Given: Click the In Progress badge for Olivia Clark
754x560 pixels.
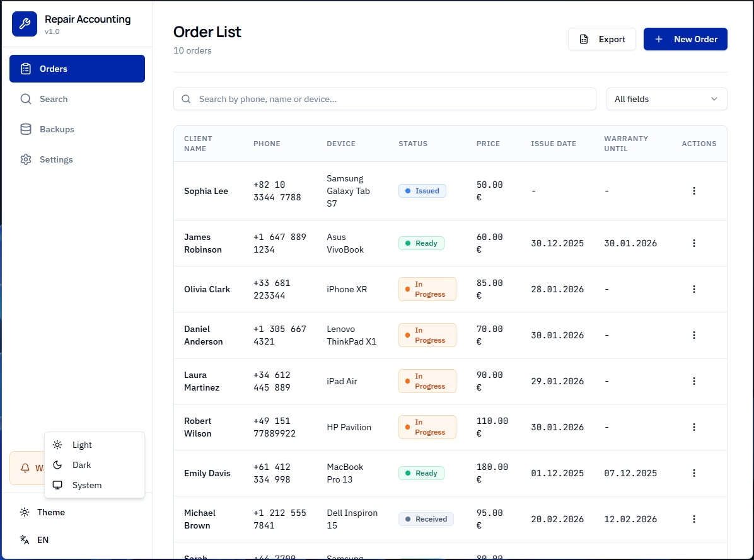Looking at the screenshot, I should pyautogui.click(x=427, y=289).
